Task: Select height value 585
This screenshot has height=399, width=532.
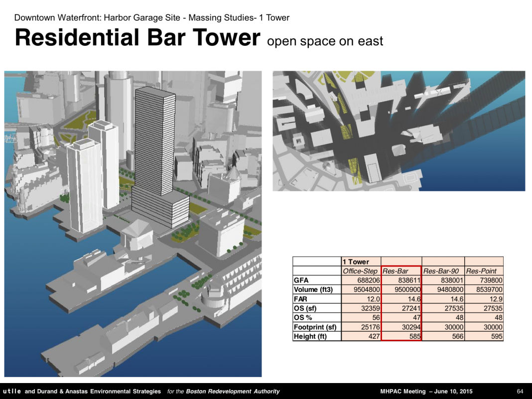Action: click(414, 336)
